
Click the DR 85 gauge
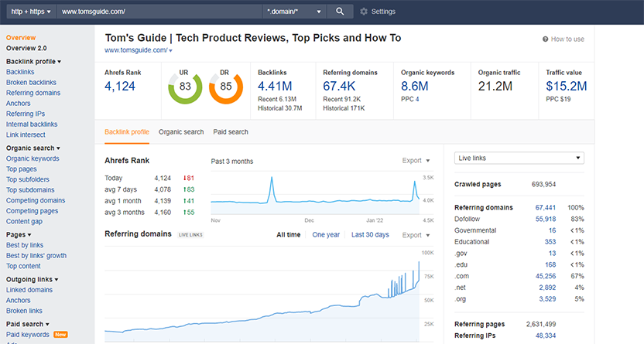click(226, 87)
